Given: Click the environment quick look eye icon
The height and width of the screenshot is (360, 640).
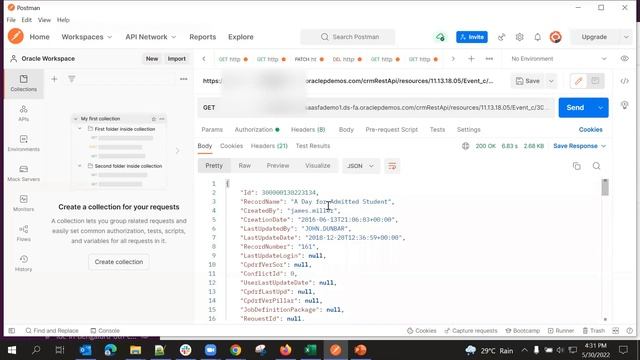Looking at the screenshot, I should (x=624, y=59).
